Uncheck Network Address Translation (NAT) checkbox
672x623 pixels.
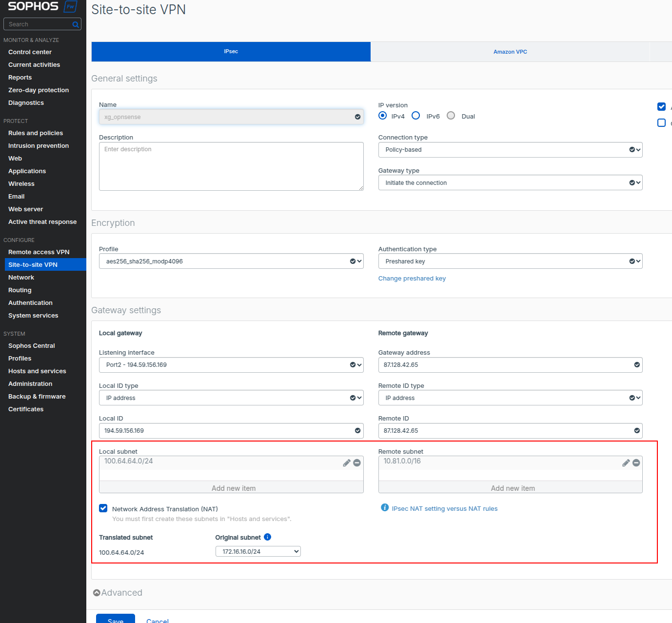tap(103, 508)
